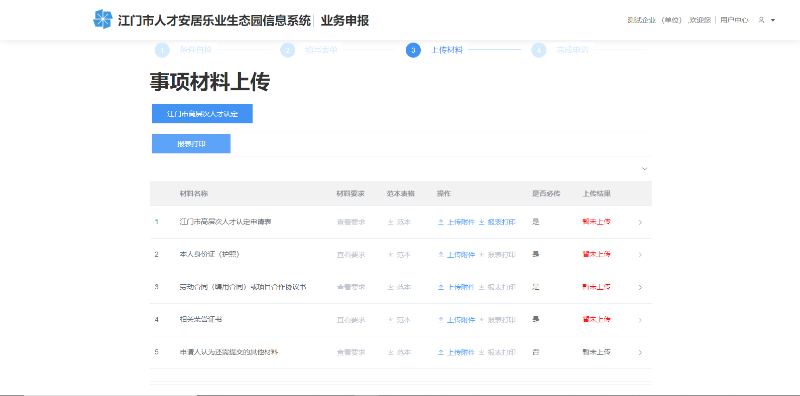The height and width of the screenshot is (396, 800).
Task: Expand the 其他材料 row arrow
Action: (640, 353)
